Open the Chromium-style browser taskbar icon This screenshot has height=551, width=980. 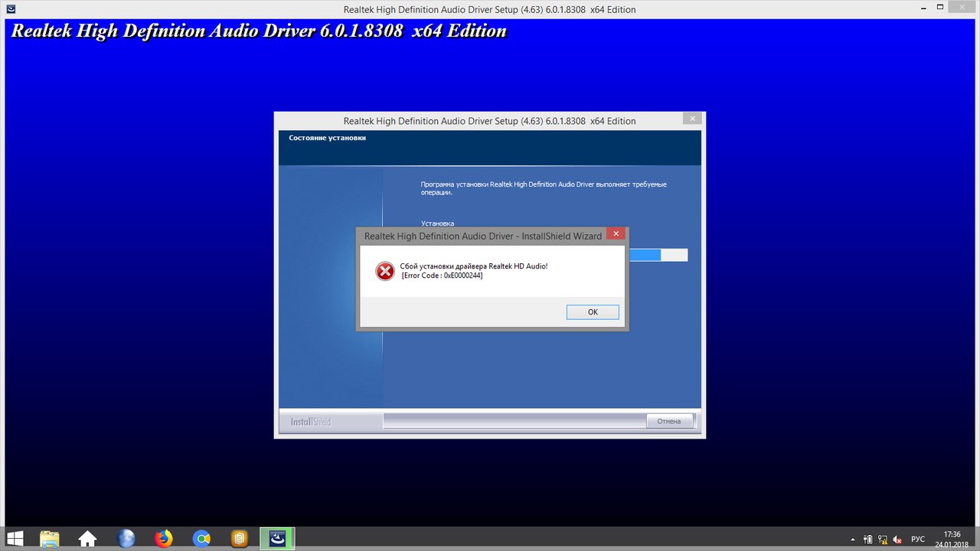[201, 539]
